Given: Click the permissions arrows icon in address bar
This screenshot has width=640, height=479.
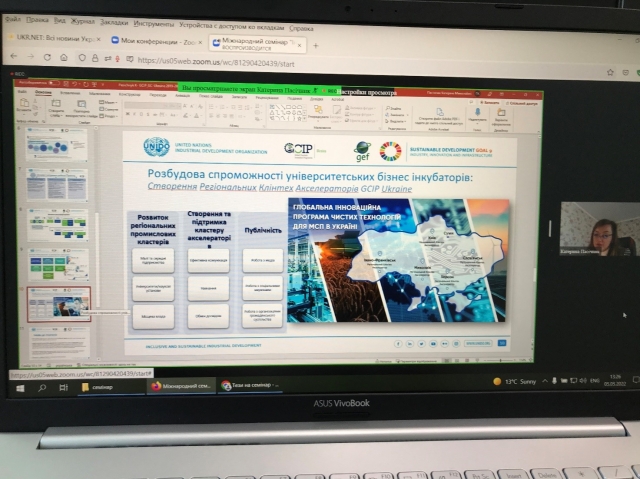Looking at the screenshot, I should [108, 59].
